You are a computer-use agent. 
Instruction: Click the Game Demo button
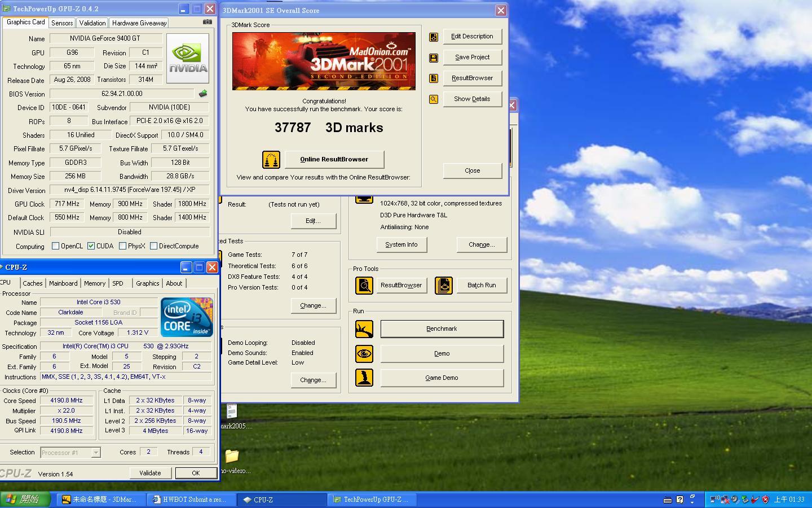(442, 378)
